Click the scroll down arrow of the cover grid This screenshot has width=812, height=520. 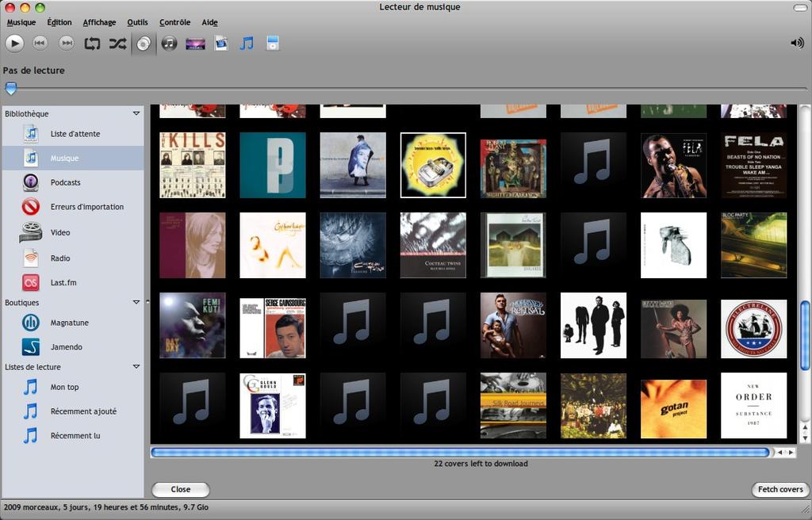pos(805,438)
